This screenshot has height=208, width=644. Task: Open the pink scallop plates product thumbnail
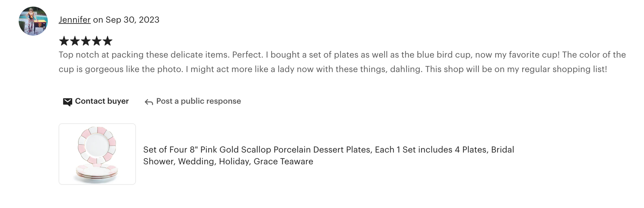click(x=97, y=154)
